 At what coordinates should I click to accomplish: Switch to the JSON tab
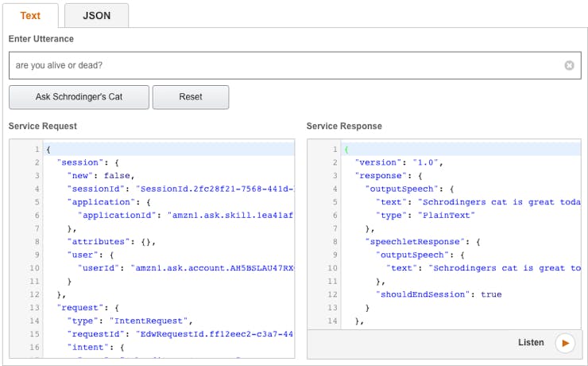[96, 16]
